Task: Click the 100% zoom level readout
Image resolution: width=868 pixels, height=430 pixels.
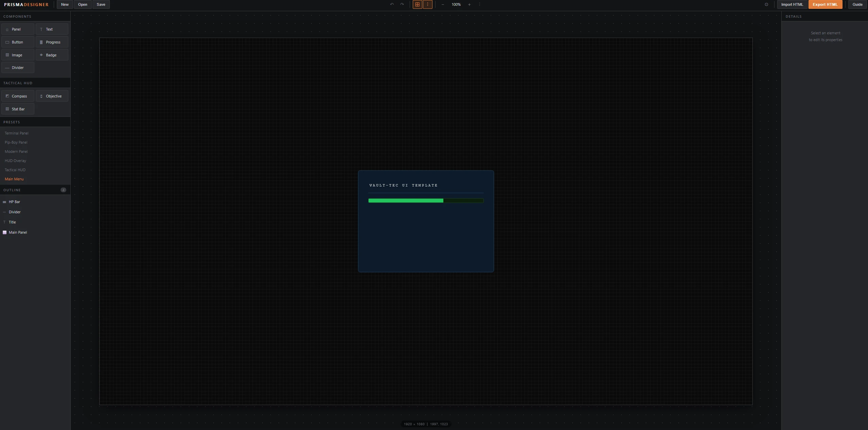Action: coord(456,4)
